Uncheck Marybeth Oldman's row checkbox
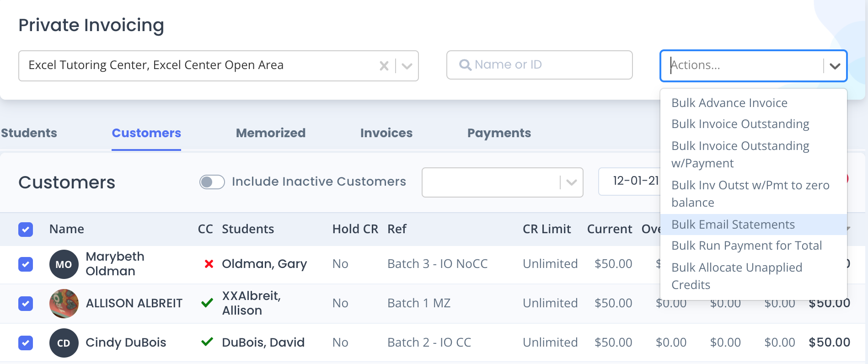868x364 pixels. coord(26,264)
